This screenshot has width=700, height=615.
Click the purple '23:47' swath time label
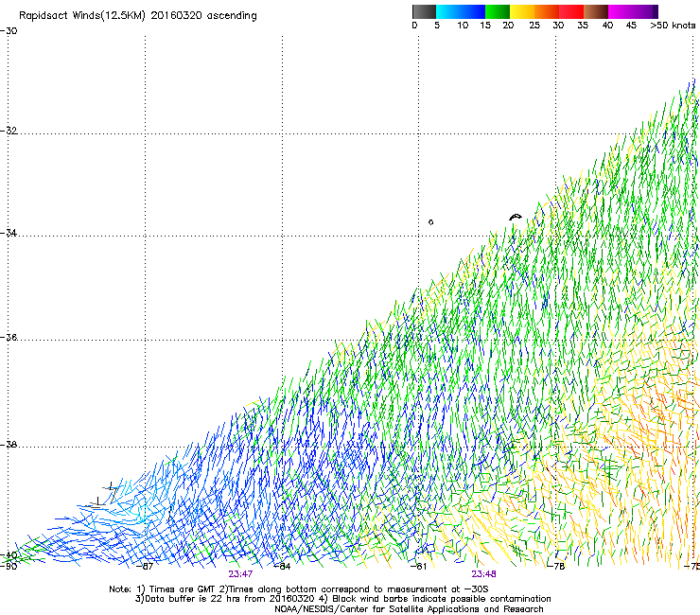pyautogui.click(x=240, y=574)
